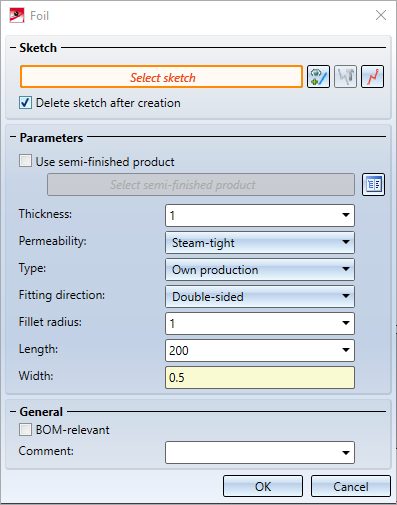Click the red polyline sketch icon

coord(373,77)
